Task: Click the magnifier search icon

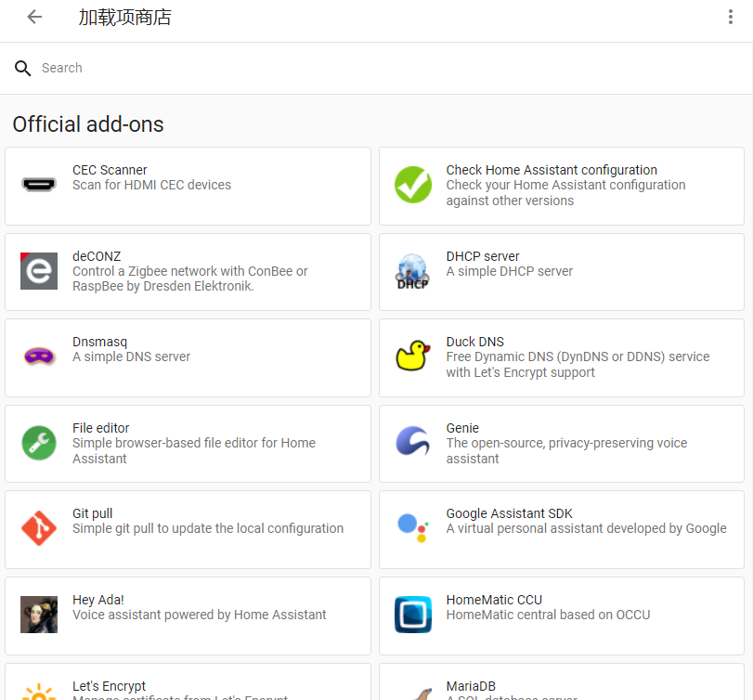Action: tap(22, 68)
